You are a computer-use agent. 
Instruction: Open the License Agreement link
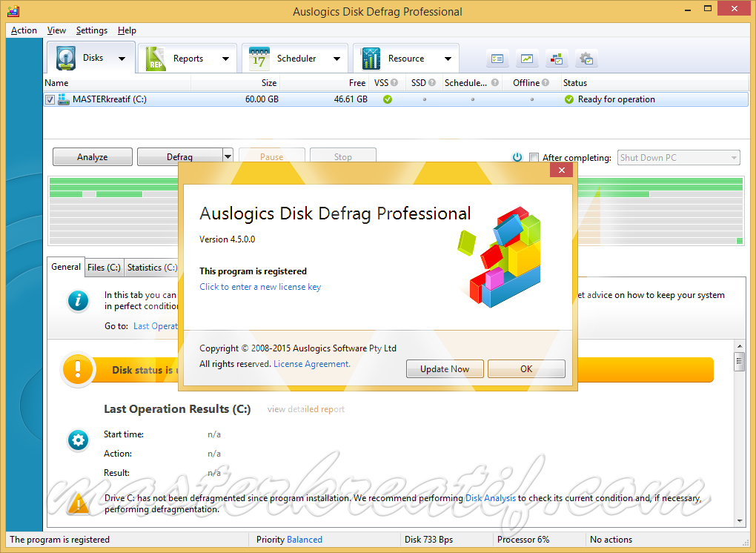312,364
